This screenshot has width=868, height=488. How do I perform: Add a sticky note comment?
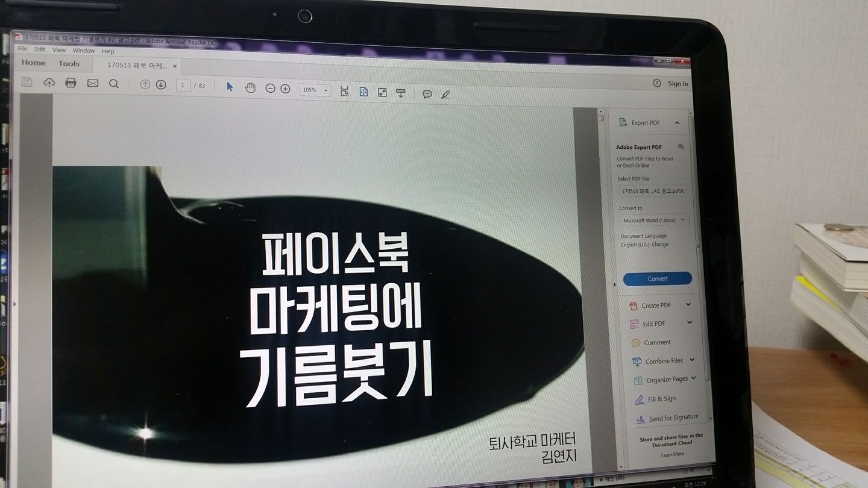pos(427,94)
